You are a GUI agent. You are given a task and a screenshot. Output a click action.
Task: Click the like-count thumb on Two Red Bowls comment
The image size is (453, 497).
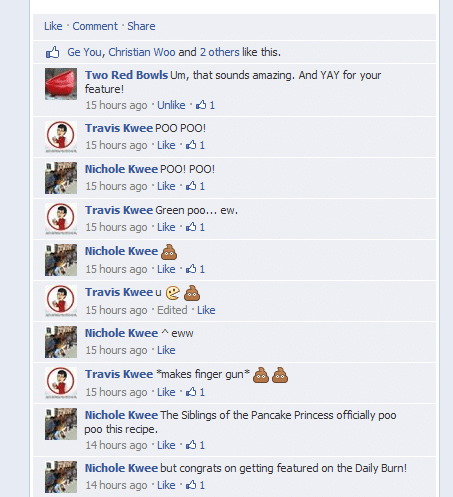(205, 105)
